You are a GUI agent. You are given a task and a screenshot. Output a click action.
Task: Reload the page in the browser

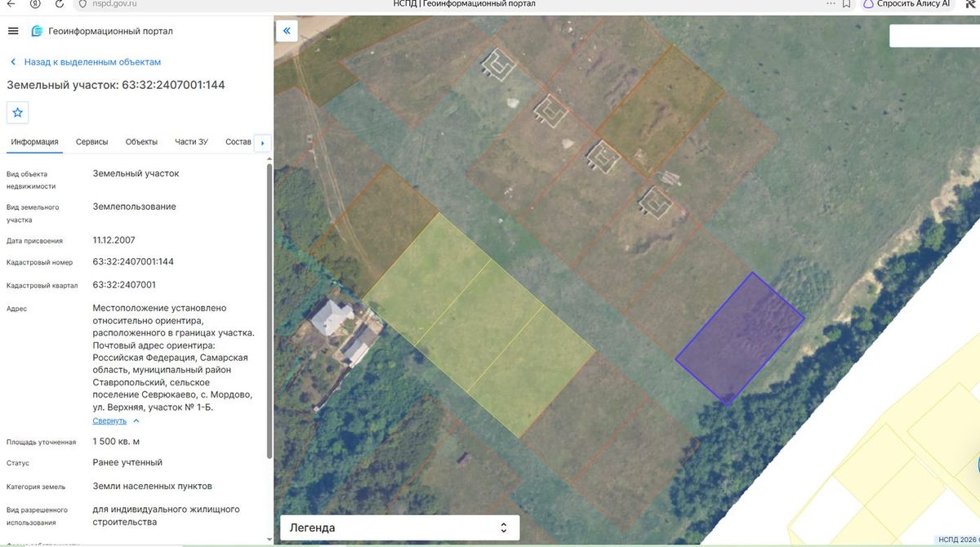pos(58,4)
